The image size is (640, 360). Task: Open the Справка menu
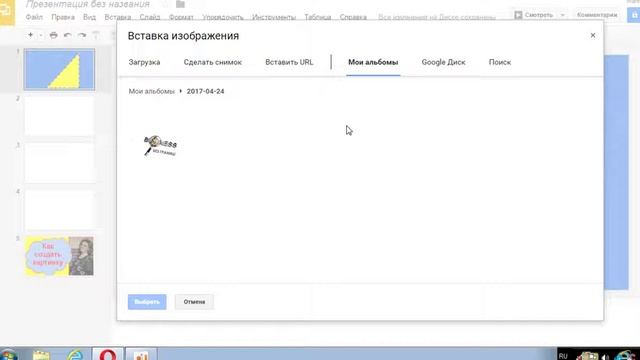[x=353, y=17]
